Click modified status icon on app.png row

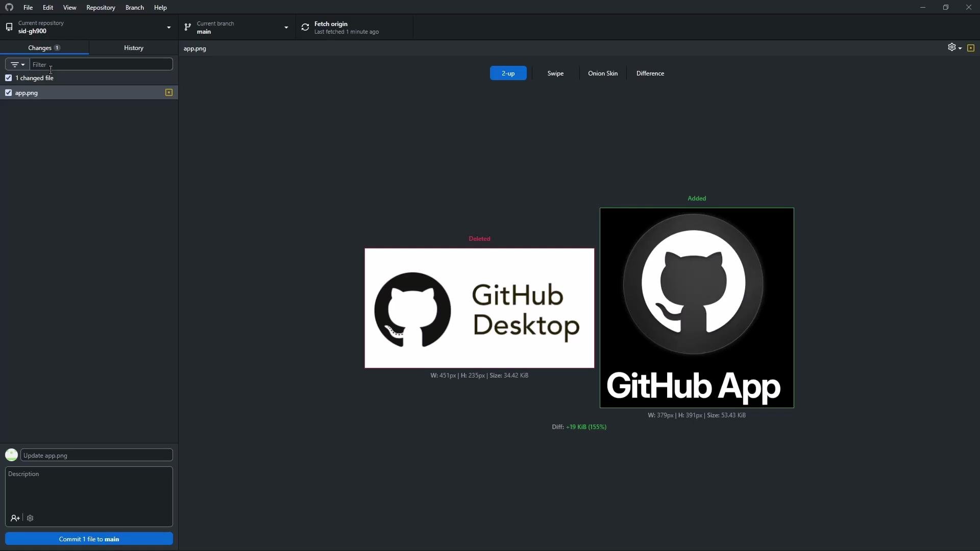pyautogui.click(x=169, y=92)
